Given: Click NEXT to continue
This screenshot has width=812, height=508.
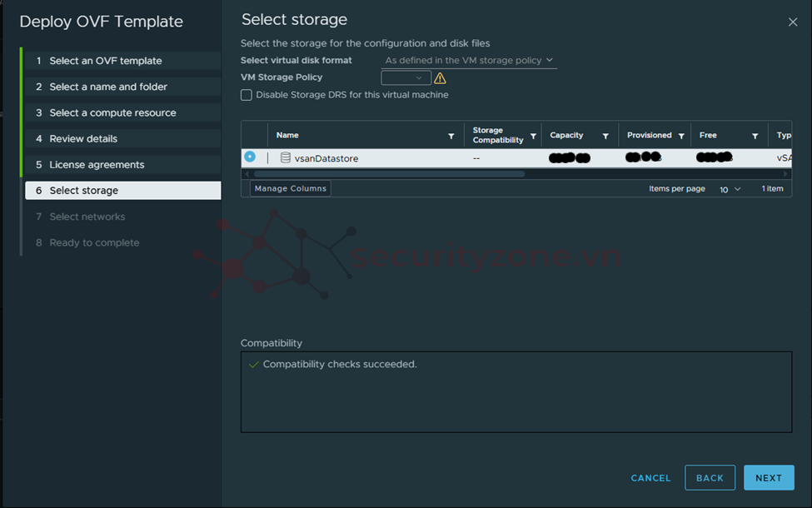Looking at the screenshot, I should coord(769,478).
